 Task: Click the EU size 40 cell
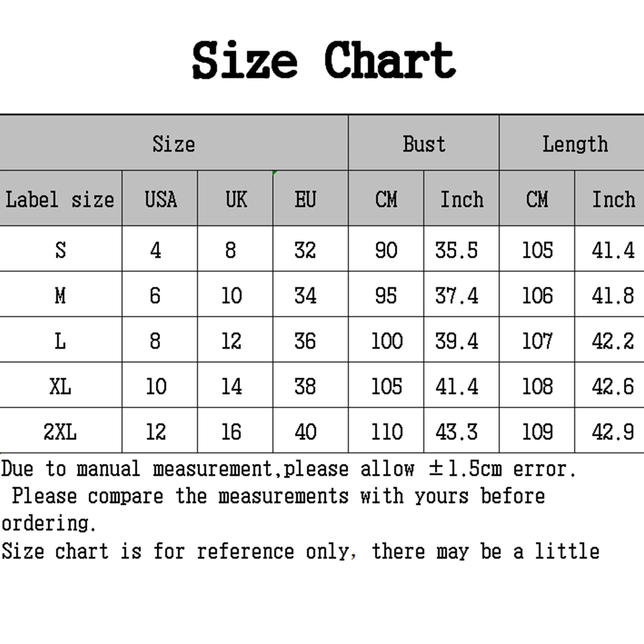(x=305, y=432)
